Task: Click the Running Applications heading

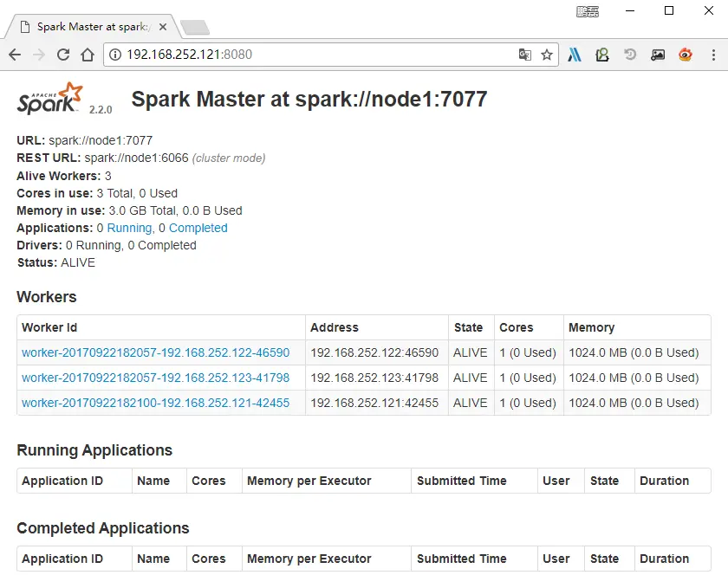Action: [x=94, y=450]
